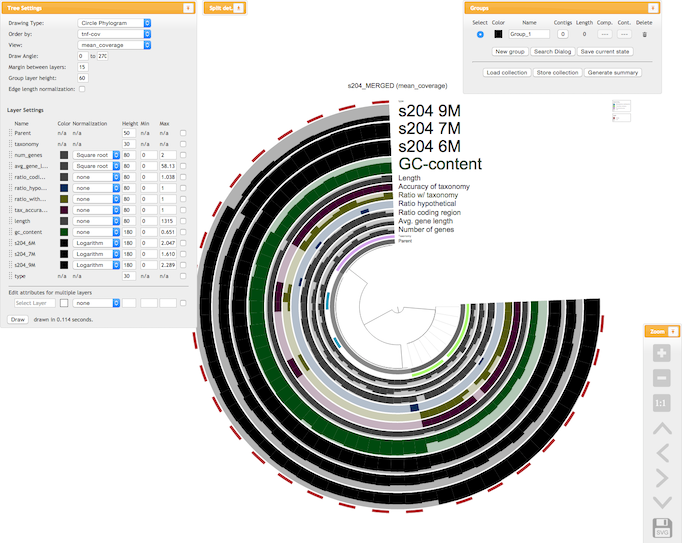Click the zoom out minus icon

tap(662, 378)
